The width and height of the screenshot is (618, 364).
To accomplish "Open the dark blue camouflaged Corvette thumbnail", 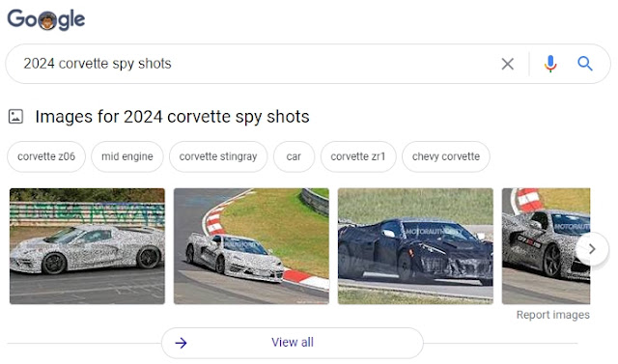I will (415, 246).
